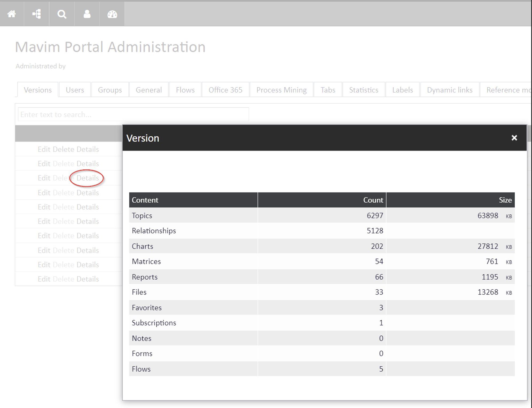The width and height of the screenshot is (532, 408).
Task: Click Edit in the third version row
Action: point(44,178)
